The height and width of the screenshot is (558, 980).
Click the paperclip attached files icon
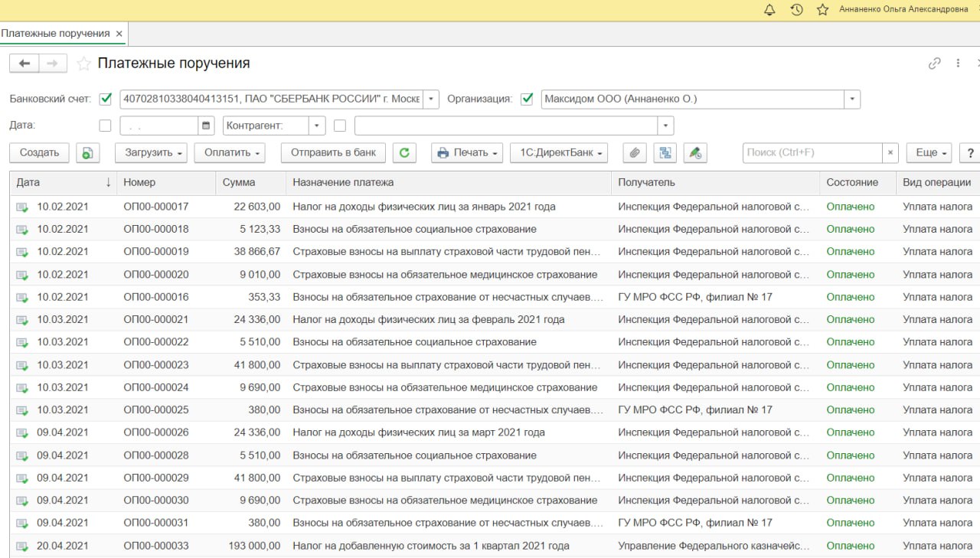coord(634,152)
